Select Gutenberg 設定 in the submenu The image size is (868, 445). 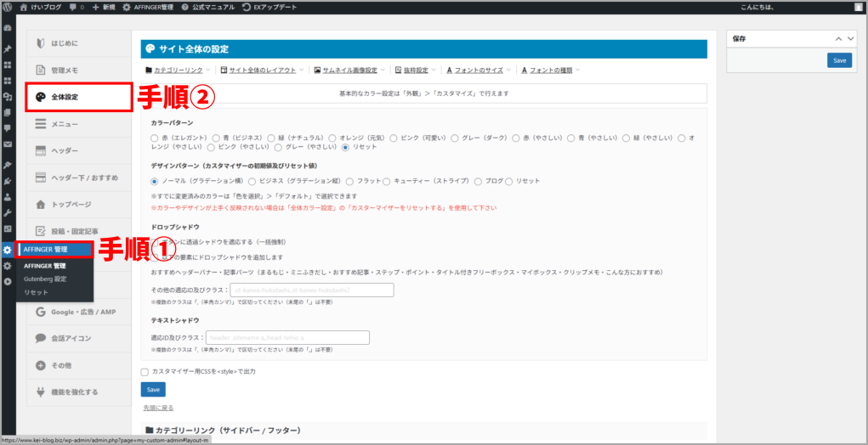45,279
